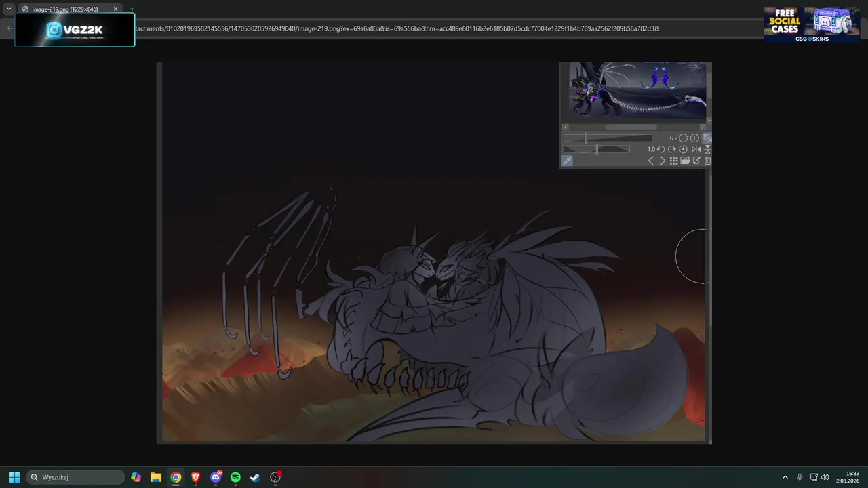Toggle the fit to view icon in sub view

(x=707, y=138)
